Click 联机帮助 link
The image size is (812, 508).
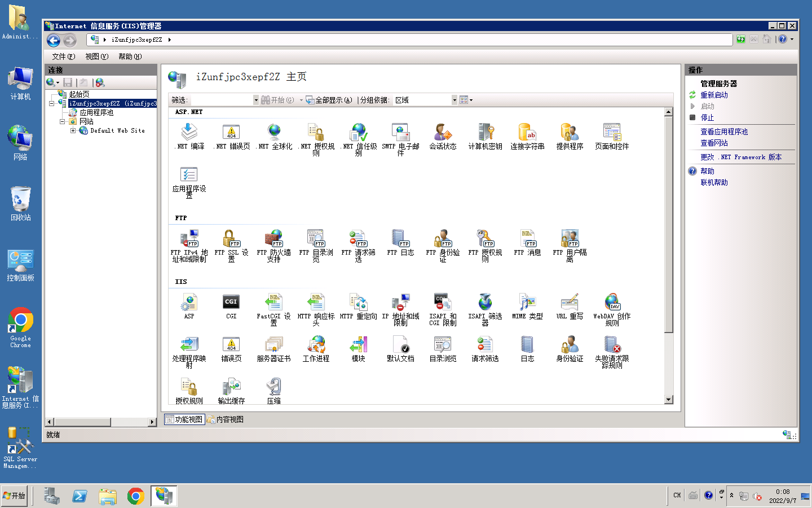point(714,182)
